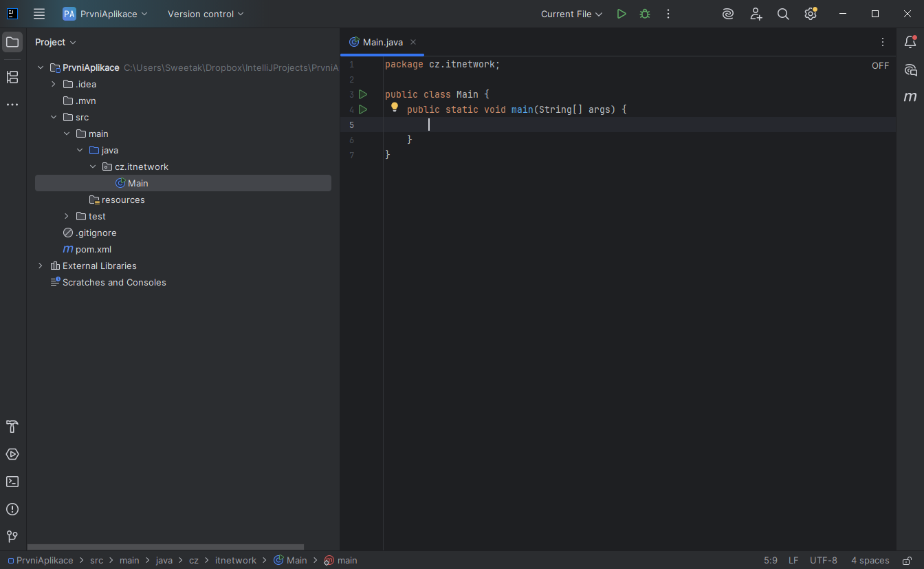Click the 5:9 line column indicator

[771, 561]
